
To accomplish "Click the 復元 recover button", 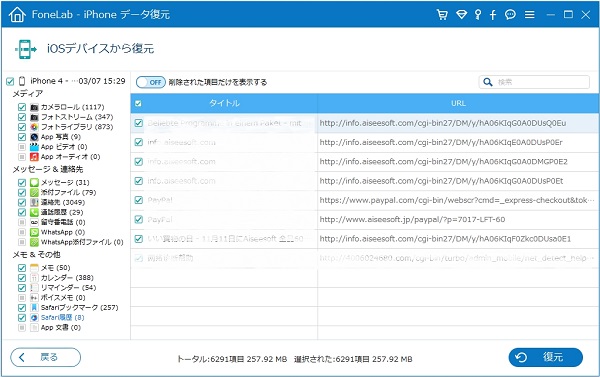I will [546, 357].
